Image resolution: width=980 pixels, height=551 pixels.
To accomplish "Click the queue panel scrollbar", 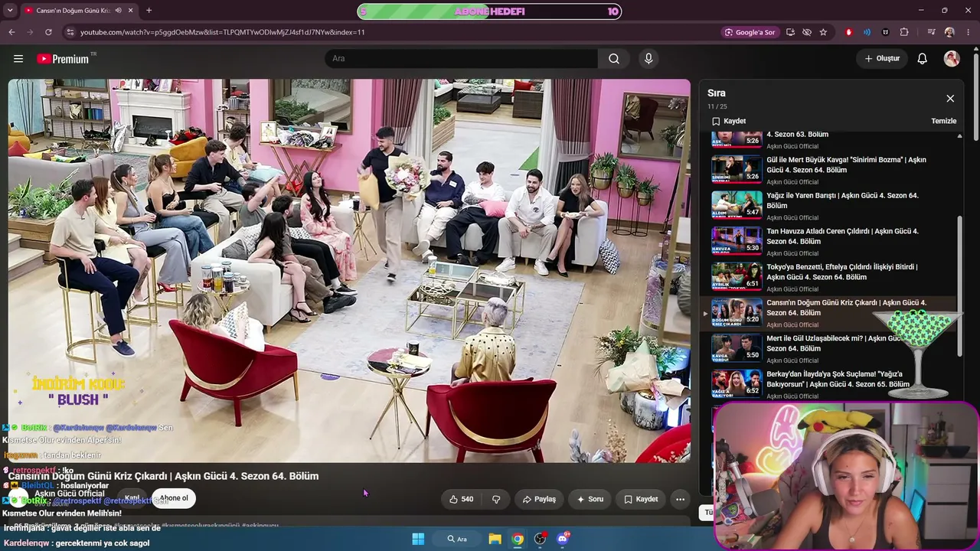I will pyautogui.click(x=960, y=286).
